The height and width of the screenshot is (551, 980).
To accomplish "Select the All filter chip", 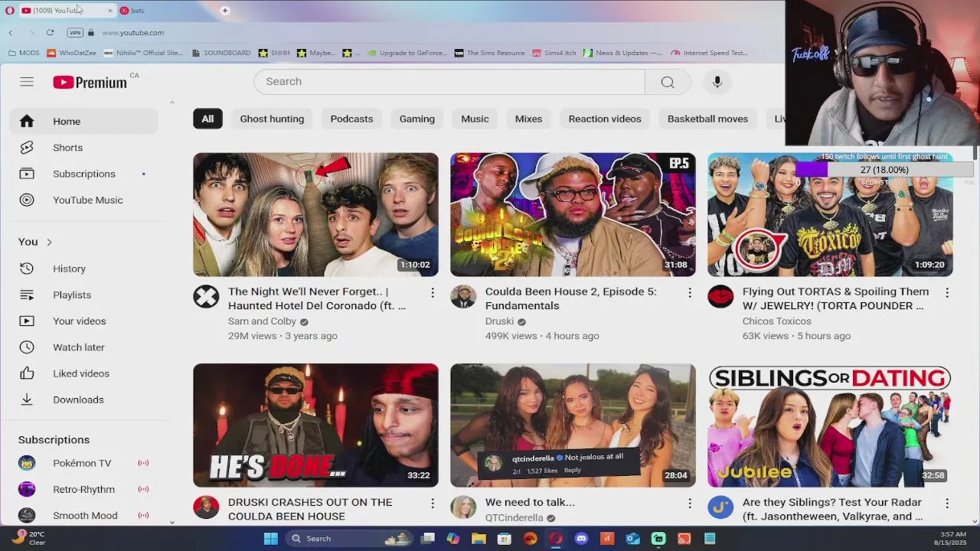I will pyautogui.click(x=207, y=119).
